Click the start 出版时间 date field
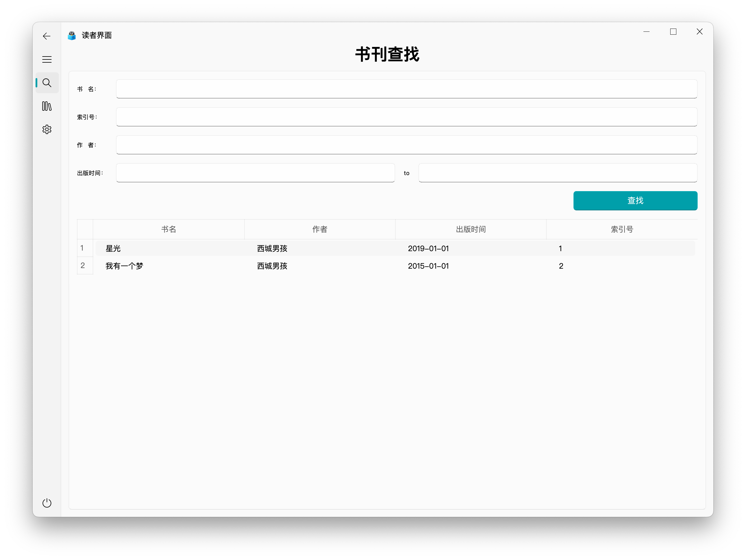The height and width of the screenshot is (560, 746). pyautogui.click(x=255, y=173)
